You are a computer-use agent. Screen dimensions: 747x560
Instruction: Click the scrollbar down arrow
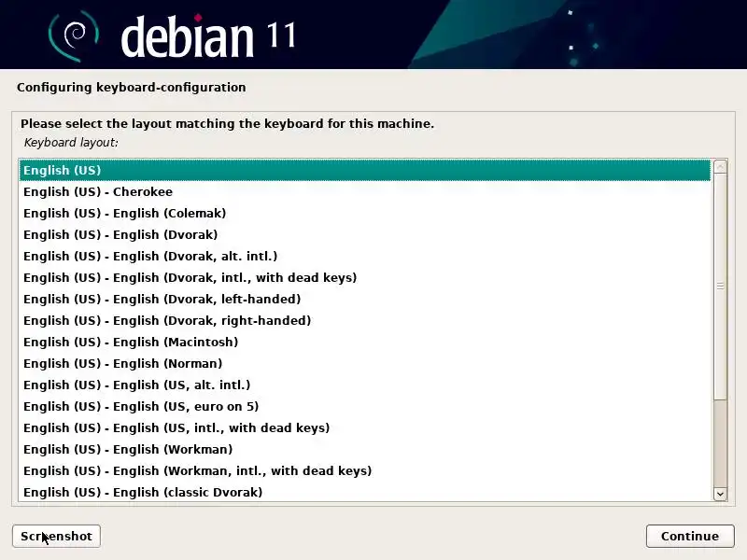(720, 495)
